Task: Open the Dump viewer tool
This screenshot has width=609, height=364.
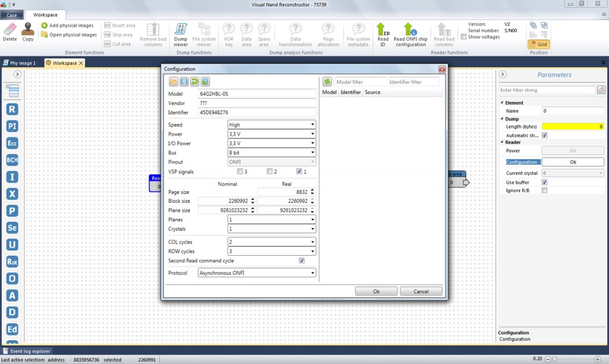Action: click(x=181, y=34)
